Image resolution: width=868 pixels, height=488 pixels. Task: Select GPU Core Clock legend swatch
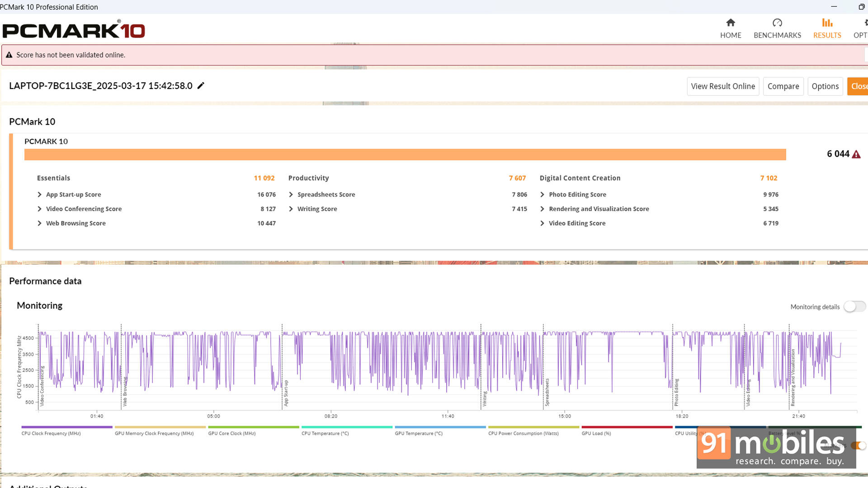point(254,427)
